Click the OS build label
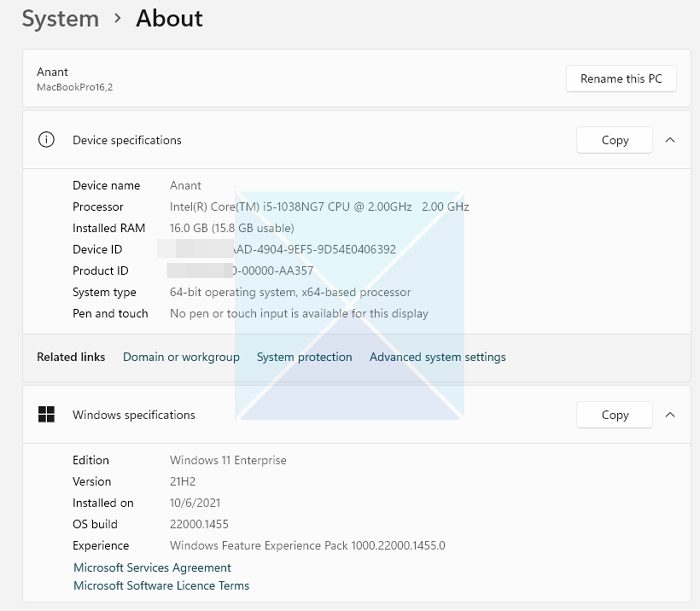 95,524
